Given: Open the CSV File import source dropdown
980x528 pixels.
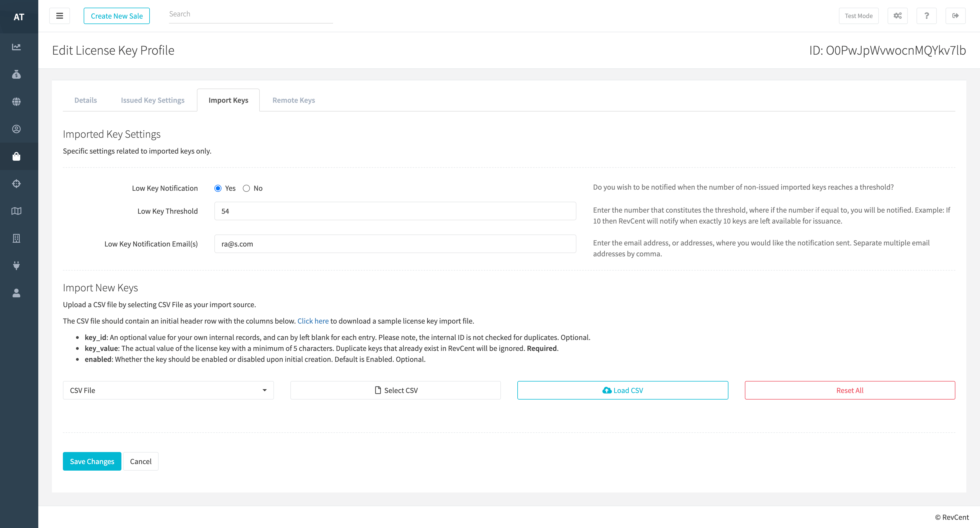Looking at the screenshot, I should coord(168,390).
